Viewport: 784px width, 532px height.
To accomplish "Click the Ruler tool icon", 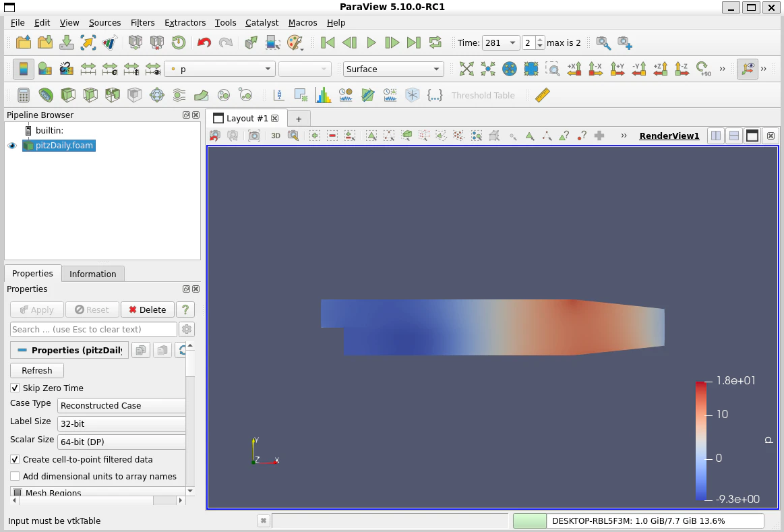I will tap(543, 95).
